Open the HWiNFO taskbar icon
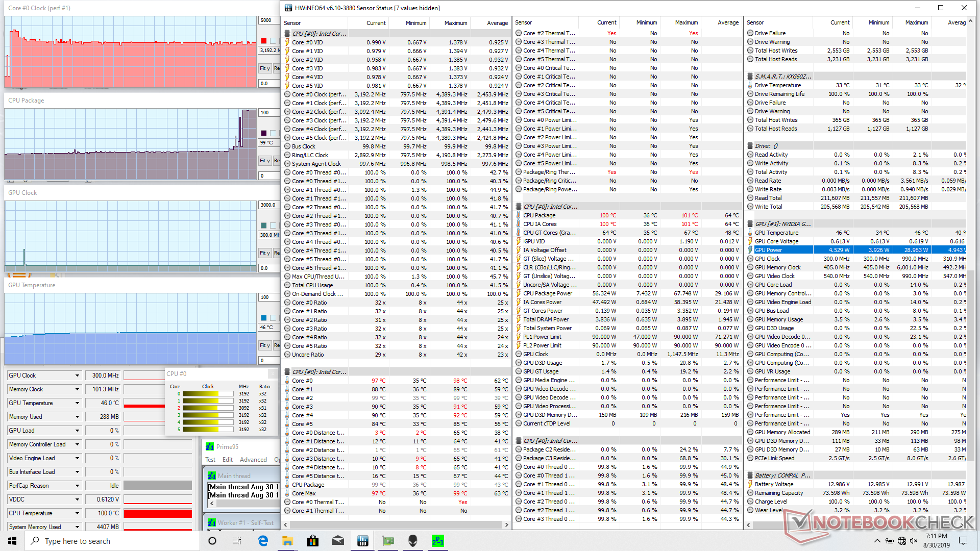 [x=363, y=541]
